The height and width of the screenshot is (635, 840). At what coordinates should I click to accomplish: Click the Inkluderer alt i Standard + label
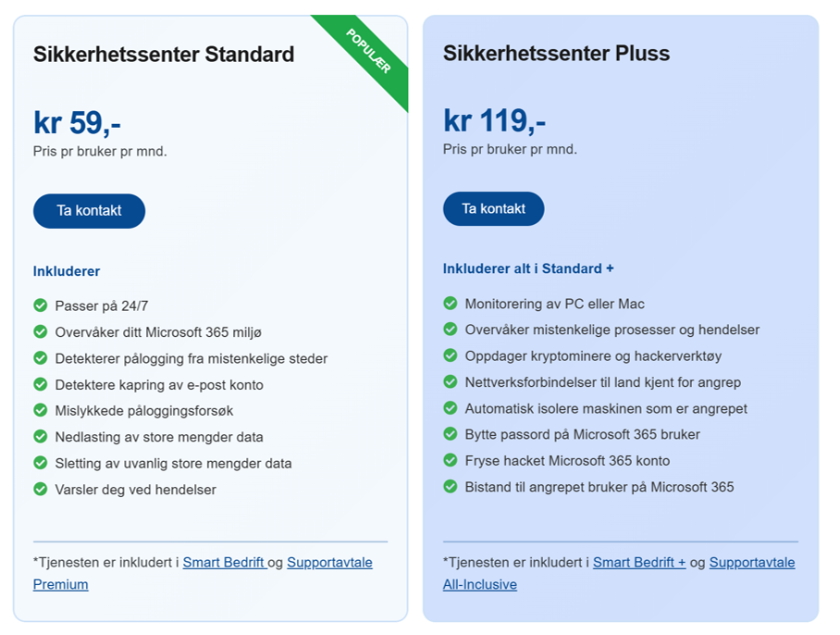coord(528,268)
